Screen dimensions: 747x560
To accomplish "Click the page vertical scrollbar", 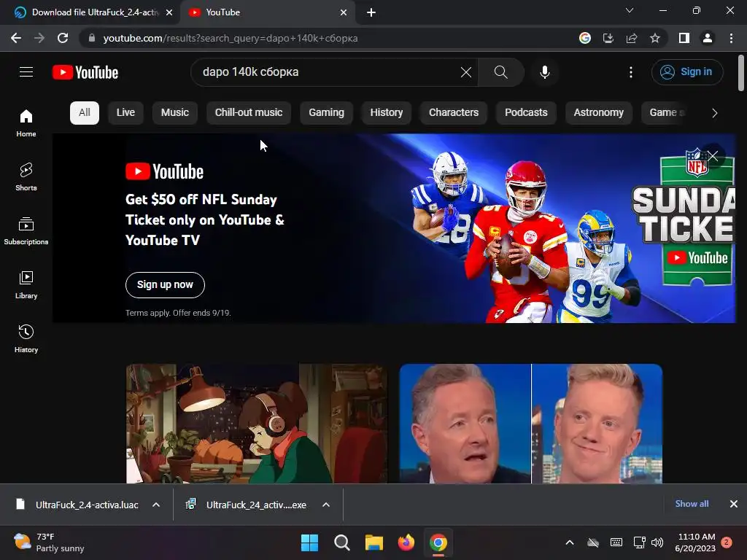I will [x=741, y=73].
